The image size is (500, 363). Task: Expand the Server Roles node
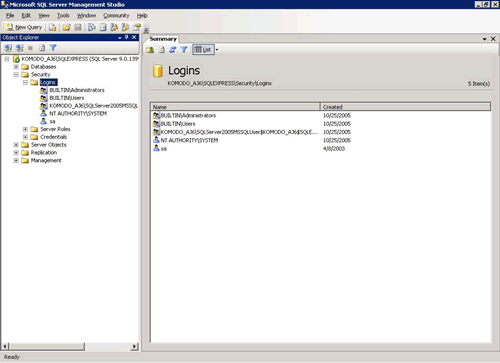(x=25, y=129)
